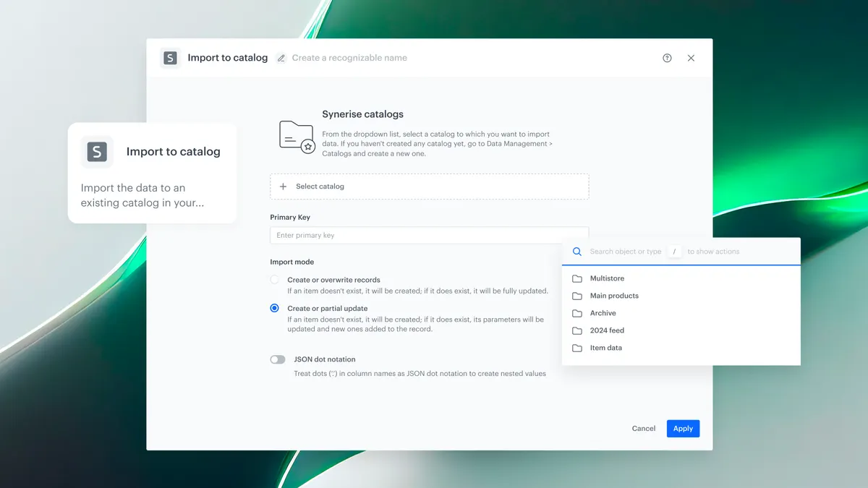Select Create or overwrite records option

tap(275, 280)
